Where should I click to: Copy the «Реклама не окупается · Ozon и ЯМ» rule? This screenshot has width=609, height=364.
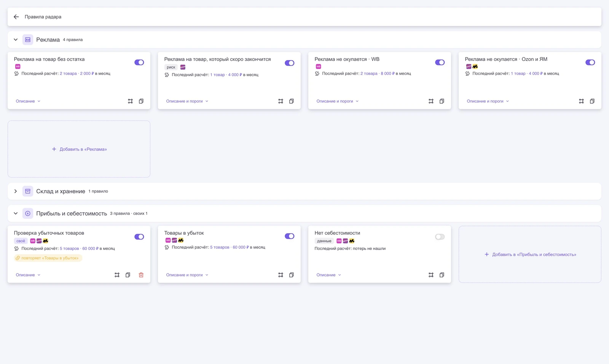592,101
